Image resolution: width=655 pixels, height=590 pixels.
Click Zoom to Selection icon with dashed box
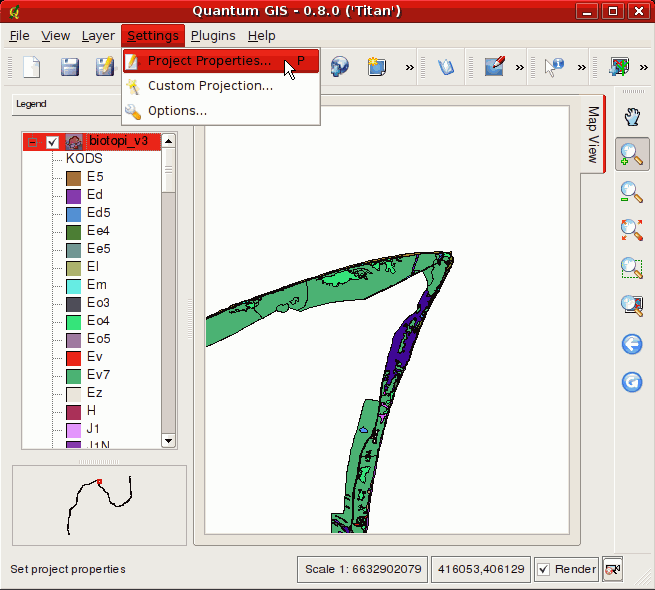click(632, 268)
